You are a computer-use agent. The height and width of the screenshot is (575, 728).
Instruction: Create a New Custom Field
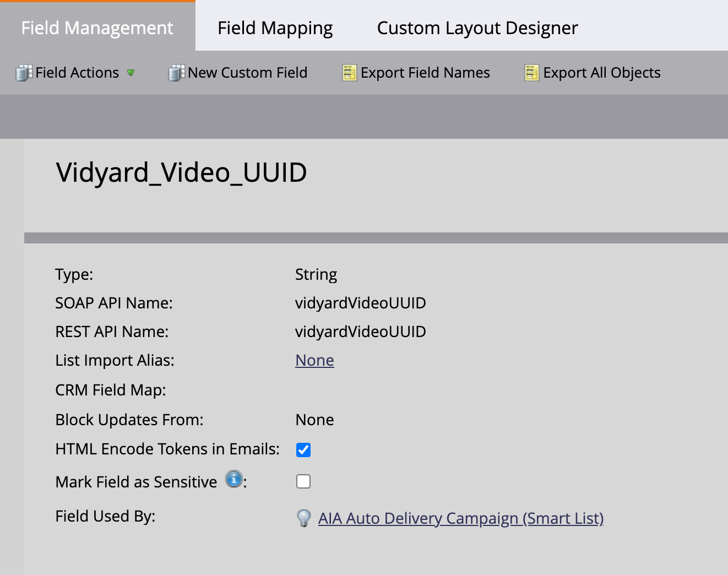(247, 72)
